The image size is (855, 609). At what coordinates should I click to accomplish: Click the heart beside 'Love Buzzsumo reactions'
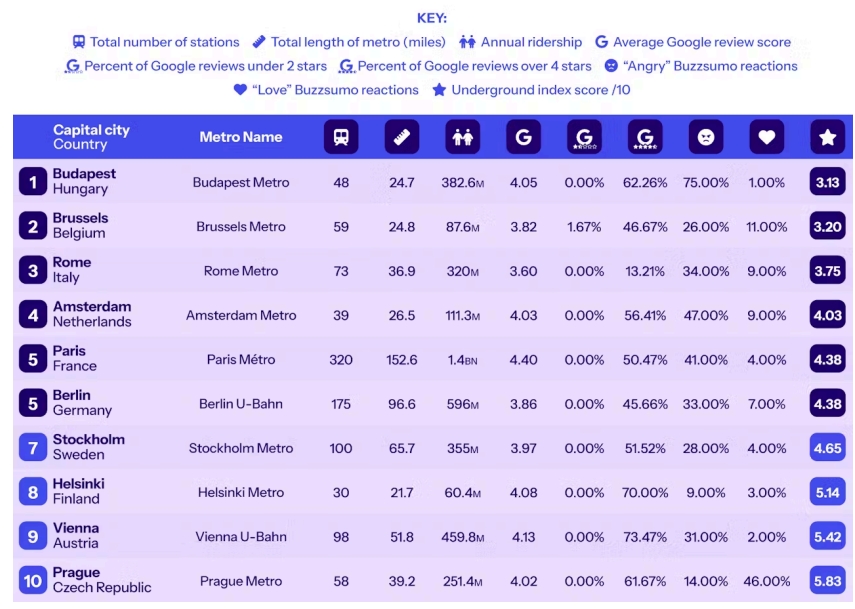pos(240,90)
